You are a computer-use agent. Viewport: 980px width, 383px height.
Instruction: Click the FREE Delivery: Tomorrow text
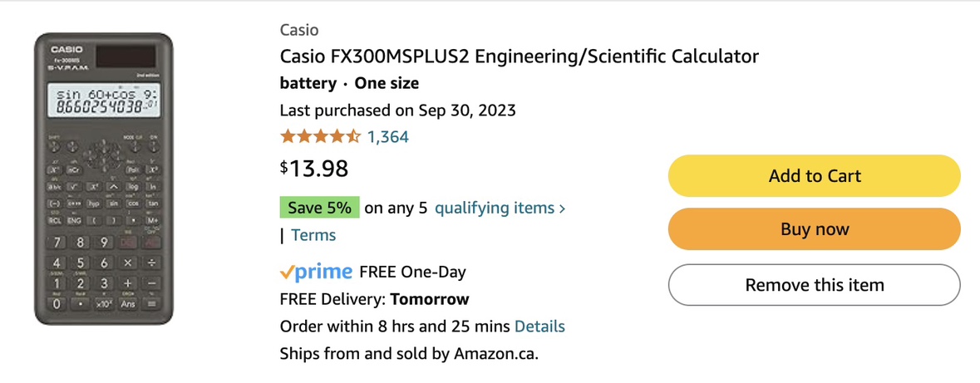[x=374, y=299]
